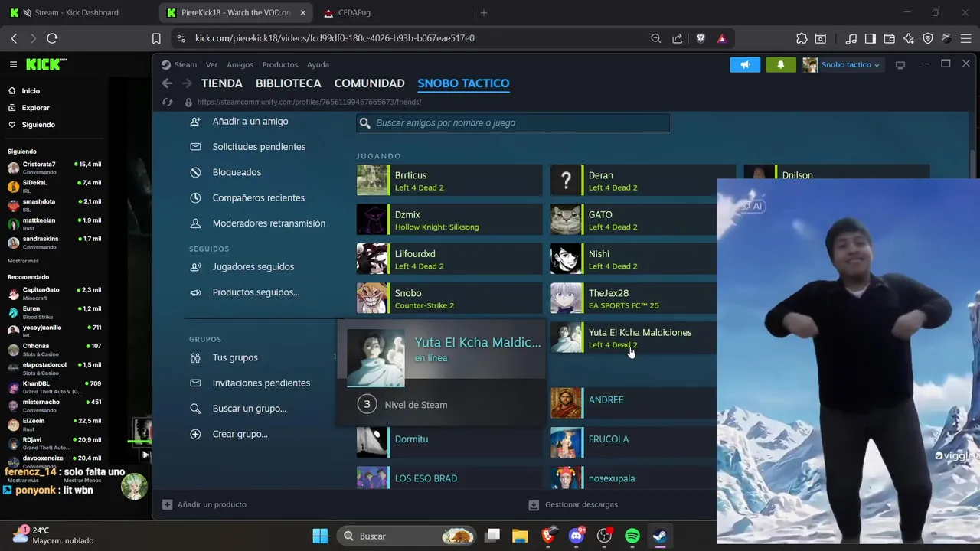
Task: Open Tus grupos
Action: pyautogui.click(x=235, y=357)
